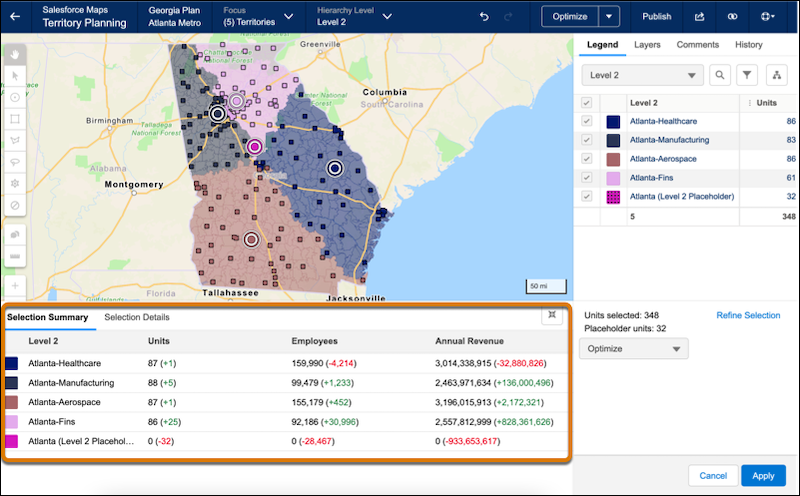
Task: Select the lasso selection tool
Action: point(15,162)
